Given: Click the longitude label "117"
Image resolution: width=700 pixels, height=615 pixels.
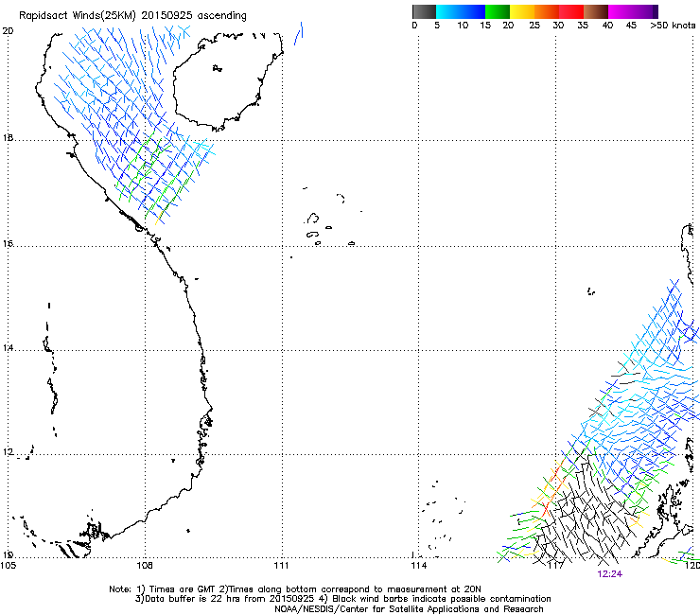Looking at the screenshot, I should (x=555, y=566).
